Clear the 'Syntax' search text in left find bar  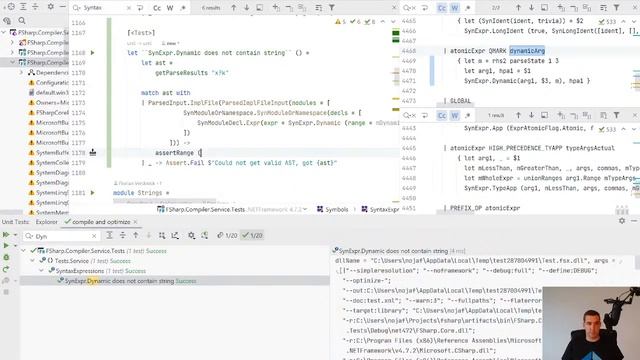click(x=129, y=8)
